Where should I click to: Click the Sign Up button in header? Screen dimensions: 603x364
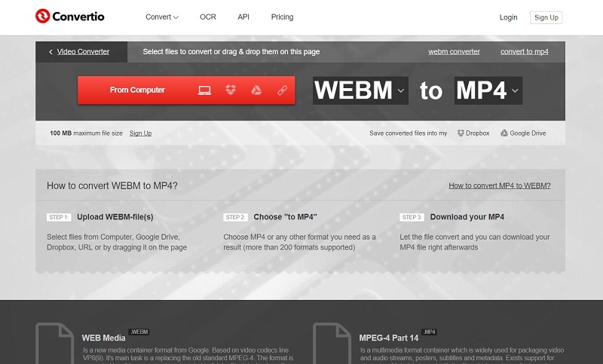pyautogui.click(x=546, y=17)
